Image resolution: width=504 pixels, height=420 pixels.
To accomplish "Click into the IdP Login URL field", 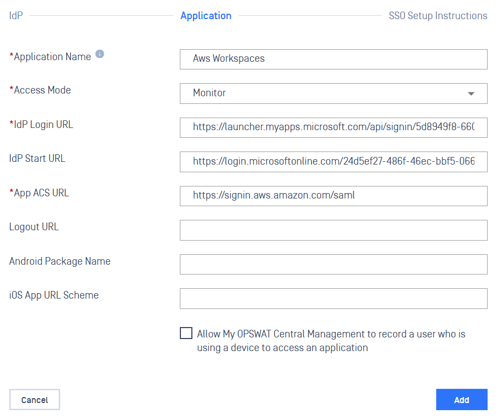I will (333, 127).
